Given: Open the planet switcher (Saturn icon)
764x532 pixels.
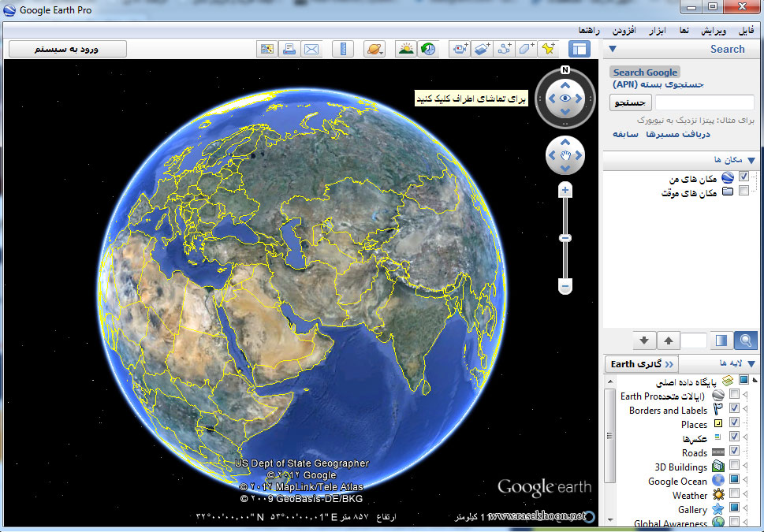Looking at the screenshot, I should pyautogui.click(x=375, y=49).
